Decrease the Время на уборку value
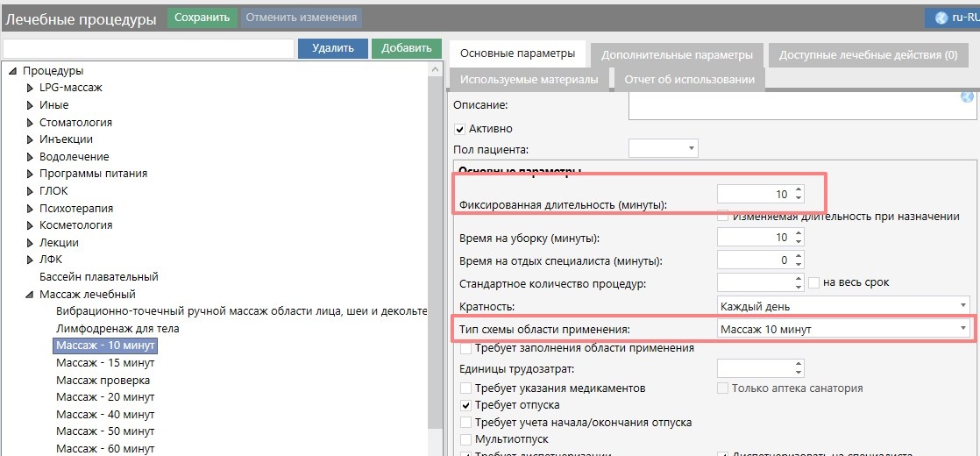The image size is (980, 456). [798, 242]
